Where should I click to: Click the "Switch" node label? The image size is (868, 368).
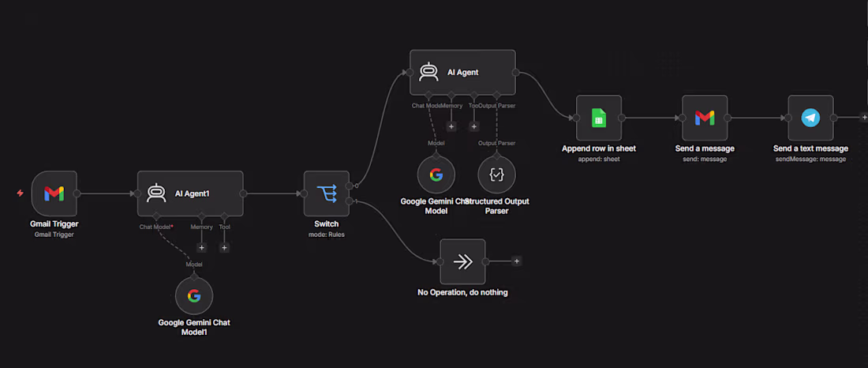point(327,224)
